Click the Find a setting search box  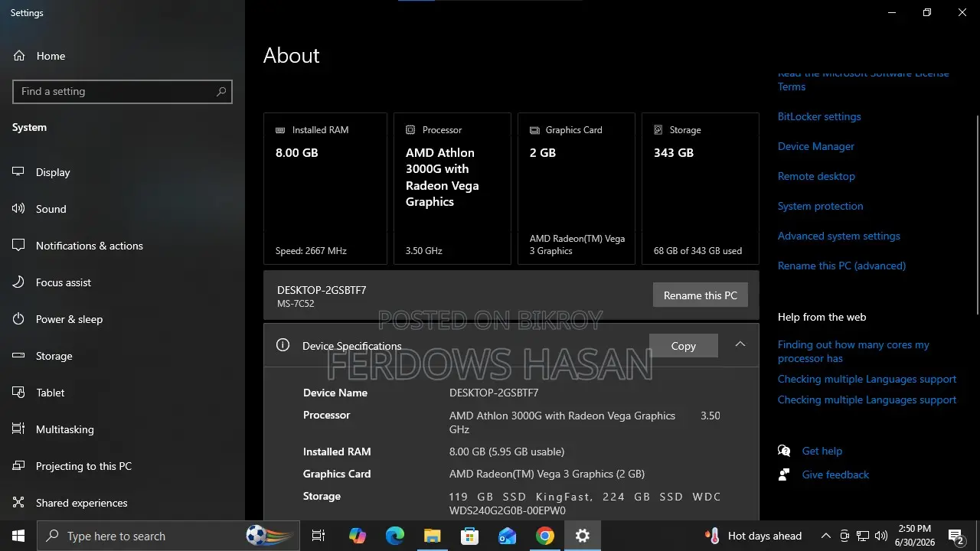[x=122, y=91]
